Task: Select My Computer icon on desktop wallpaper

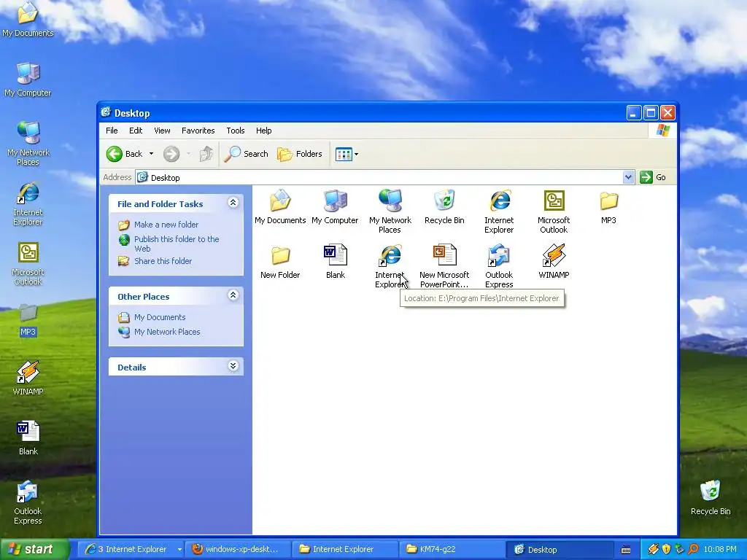Action: pyautogui.click(x=28, y=79)
